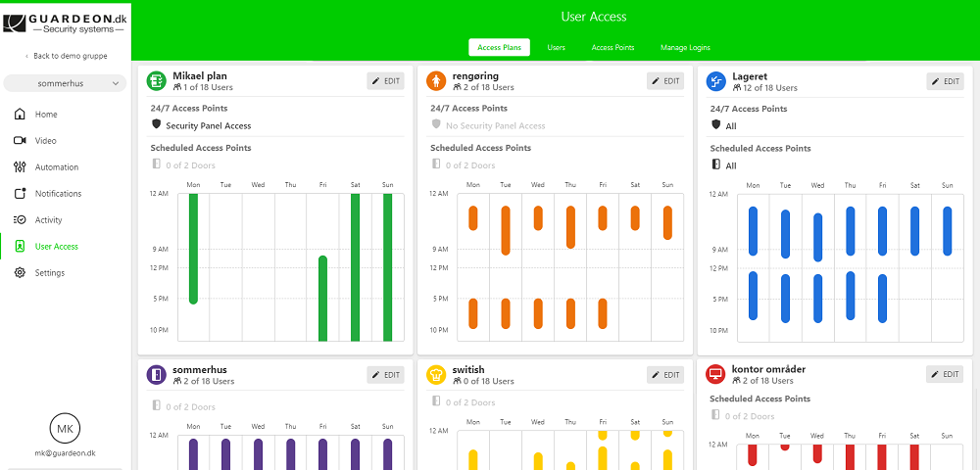
Task: Open the Activity section
Action: pos(48,219)
